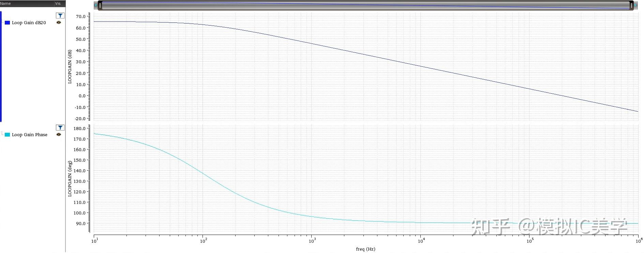Viewport: 644px width, 253px height.
Task: Click the 180.0 tick label on the phase axis
Action: pyautogui.click(x=80, y=128)
